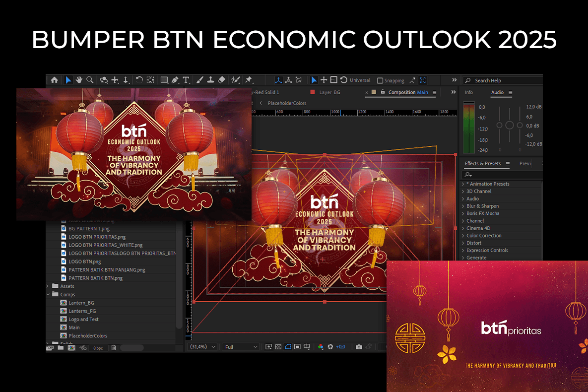The height and width of the screenshot is (392, 588).
Task: Enable View Axis mode
Action: pos(299,80)
